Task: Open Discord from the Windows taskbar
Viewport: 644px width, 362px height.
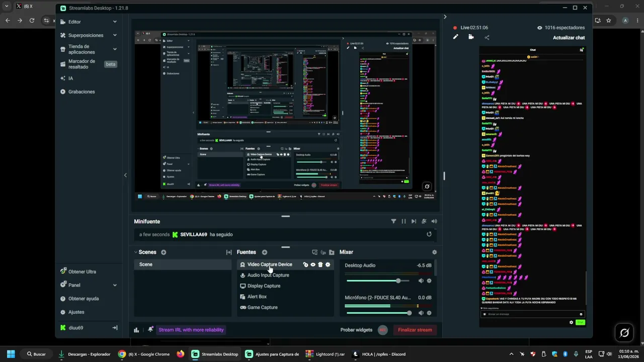Action: 380,354
